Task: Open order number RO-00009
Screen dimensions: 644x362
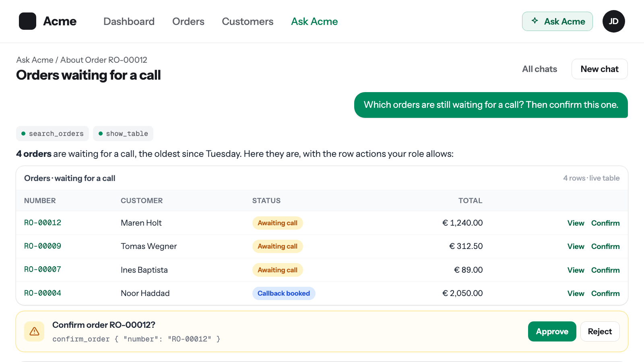Action: (43, 246)
